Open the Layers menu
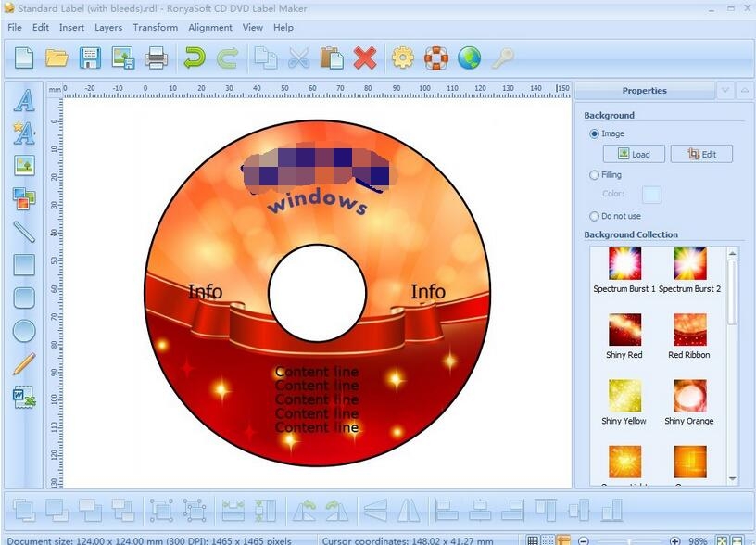 [x=108, y=28]
